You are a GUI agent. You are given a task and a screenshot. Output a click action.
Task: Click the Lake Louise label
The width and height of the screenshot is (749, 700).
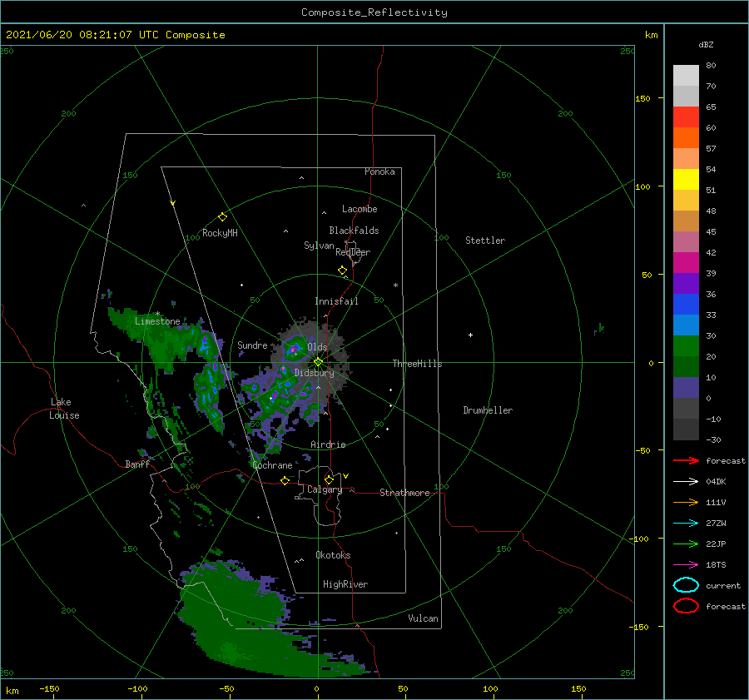[64, 409]
